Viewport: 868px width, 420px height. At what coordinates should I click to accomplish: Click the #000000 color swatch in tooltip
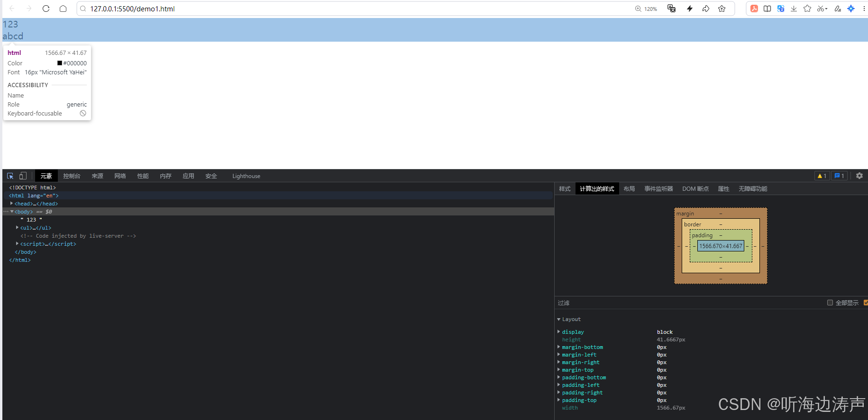pyautogui.click(x=60, y=63)
